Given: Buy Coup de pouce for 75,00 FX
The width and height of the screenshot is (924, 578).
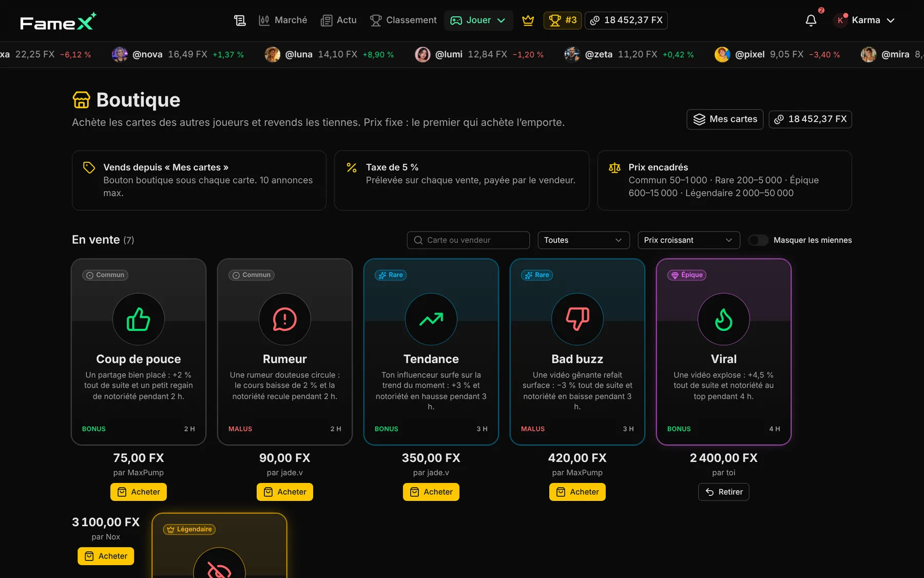Looking at the screenshot, I should tap(139, 492).
